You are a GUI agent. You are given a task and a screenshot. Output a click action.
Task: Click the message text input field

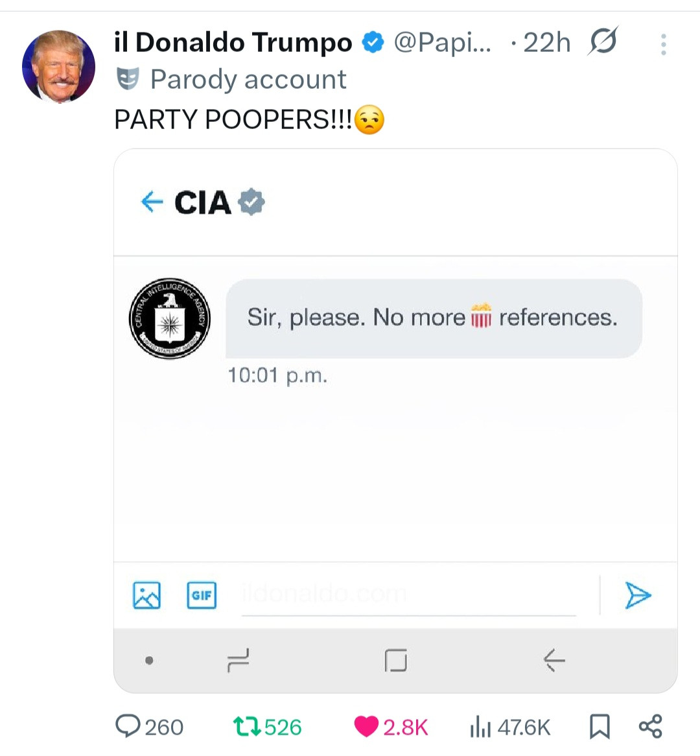[408, 595]
